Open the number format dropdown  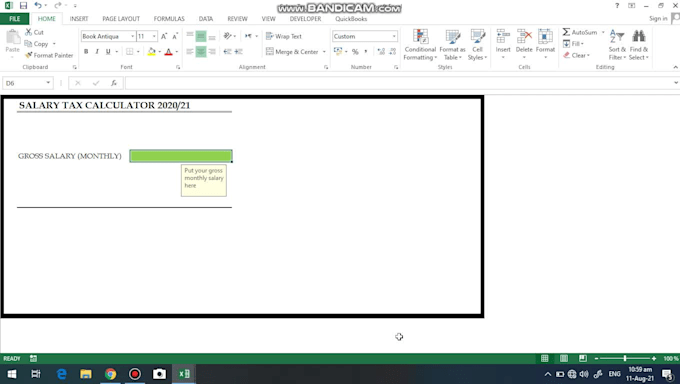click(394, 36)
